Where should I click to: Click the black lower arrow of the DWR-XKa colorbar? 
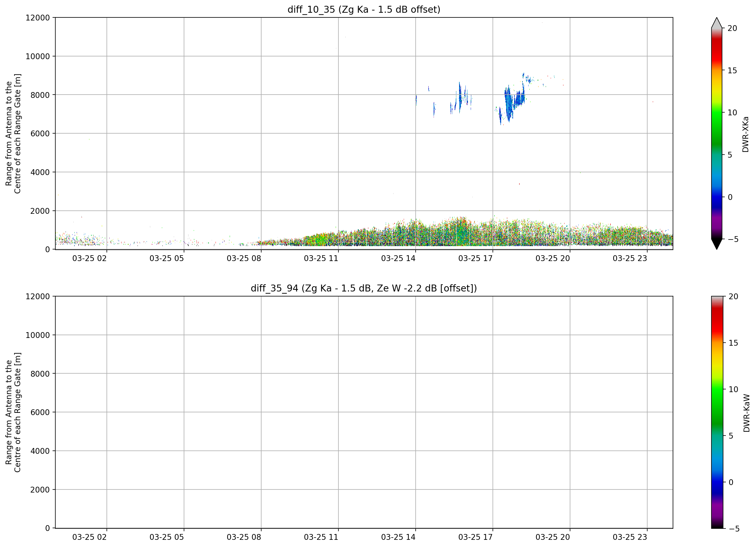pyautogui.click(x=717, y=244)
